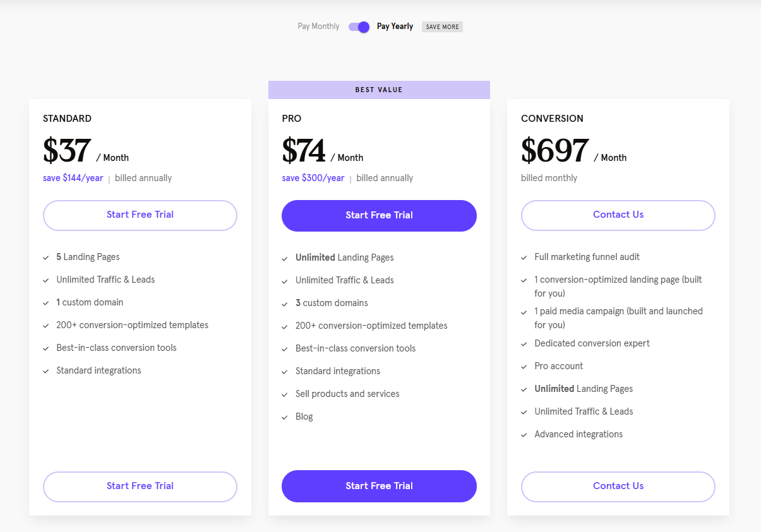Image resolution: width=761 pixels, height=532 pixels.
Task: Select the Pay Yearly billing option
Action: tap(395, 27)
